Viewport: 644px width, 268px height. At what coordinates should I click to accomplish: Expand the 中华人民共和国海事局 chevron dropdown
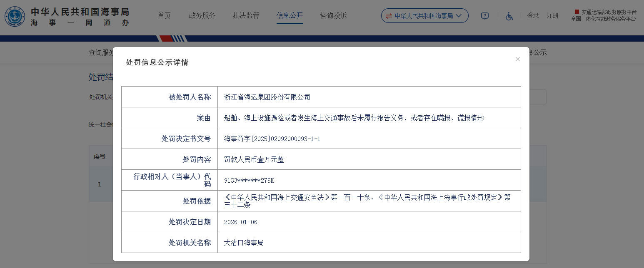coord(459,16)
